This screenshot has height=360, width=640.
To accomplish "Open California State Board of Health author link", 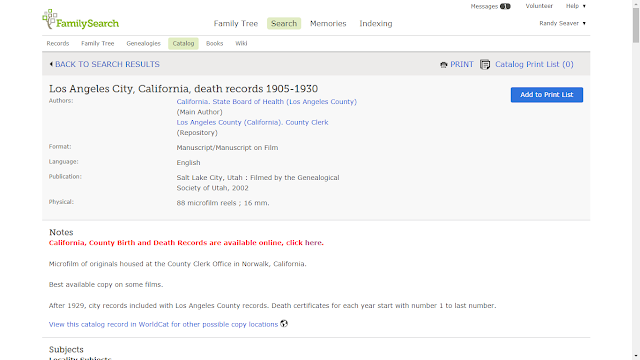I will [x=267, y=102].
